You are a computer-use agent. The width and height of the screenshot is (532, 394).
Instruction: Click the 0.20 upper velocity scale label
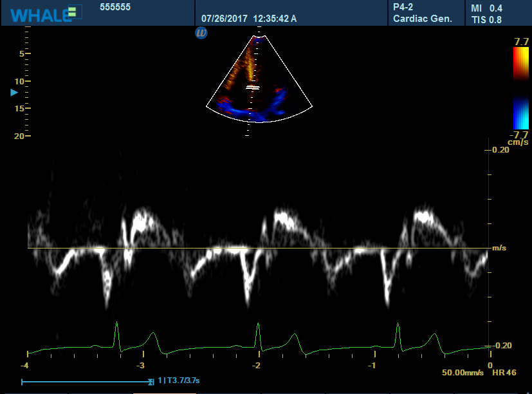[x=500, y=150]
